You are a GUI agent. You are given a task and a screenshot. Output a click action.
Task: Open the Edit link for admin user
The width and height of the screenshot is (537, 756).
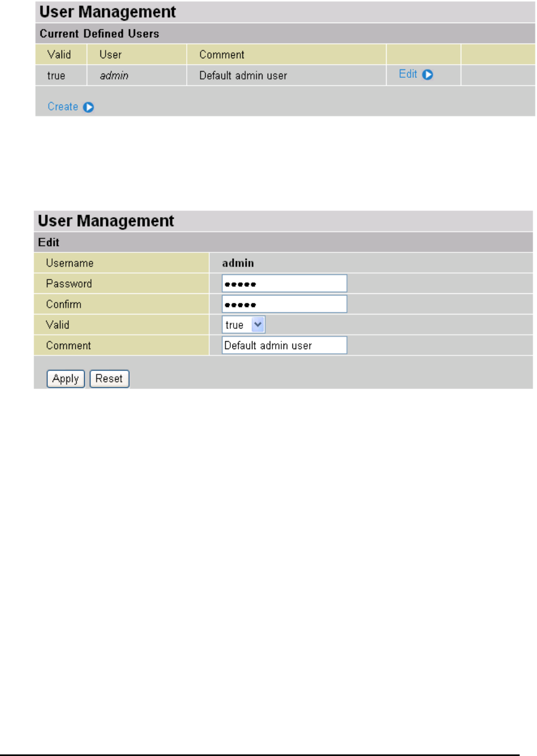click(408, 74)
